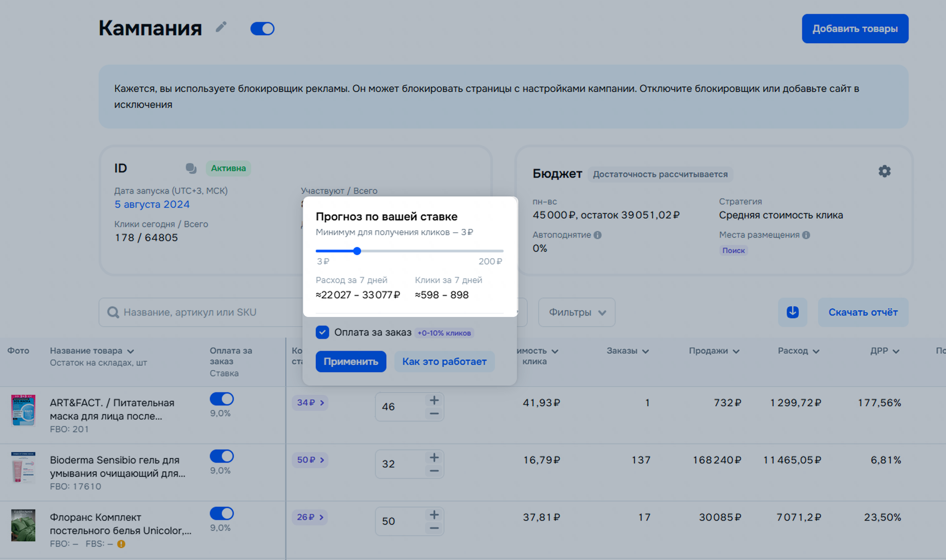Copy campaign ID with the copy icon
The width and height of the screenshot is (946, 560).
tap(191, 168)
